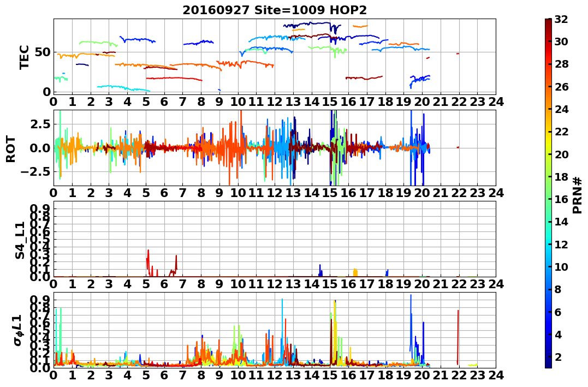Click the plot title "20160927 Site=1009 HOP2"
The image size is (588, 387).
275,10
